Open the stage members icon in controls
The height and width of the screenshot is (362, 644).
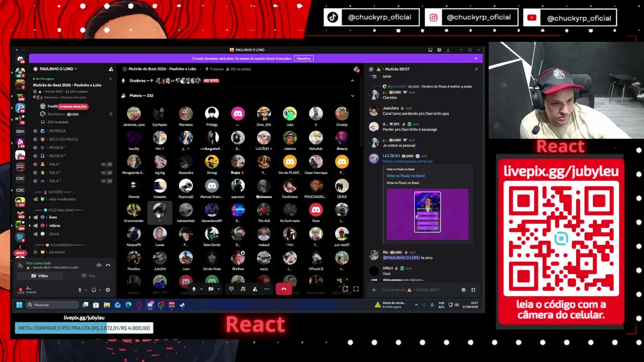(x=255, y=289)
